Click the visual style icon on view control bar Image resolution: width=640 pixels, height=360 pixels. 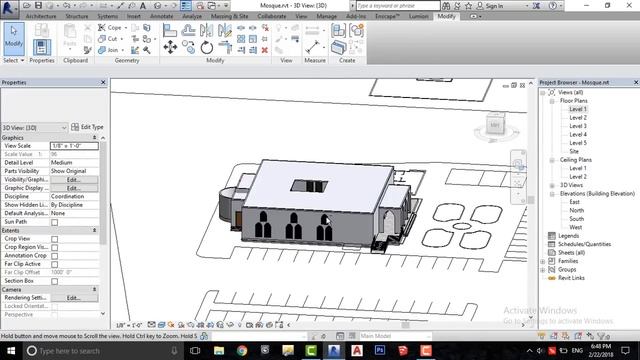pos(161,325)
